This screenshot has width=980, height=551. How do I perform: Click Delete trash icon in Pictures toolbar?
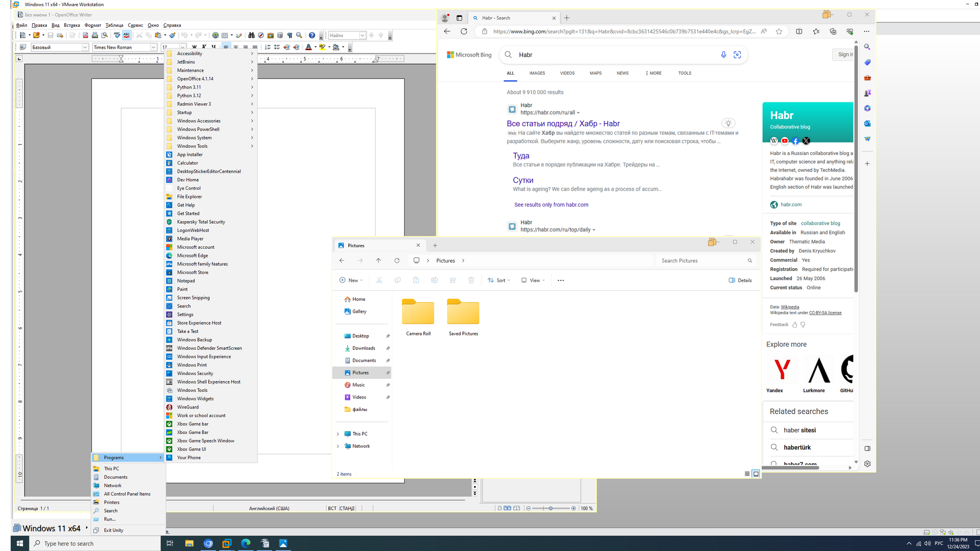tap(471, 280)
